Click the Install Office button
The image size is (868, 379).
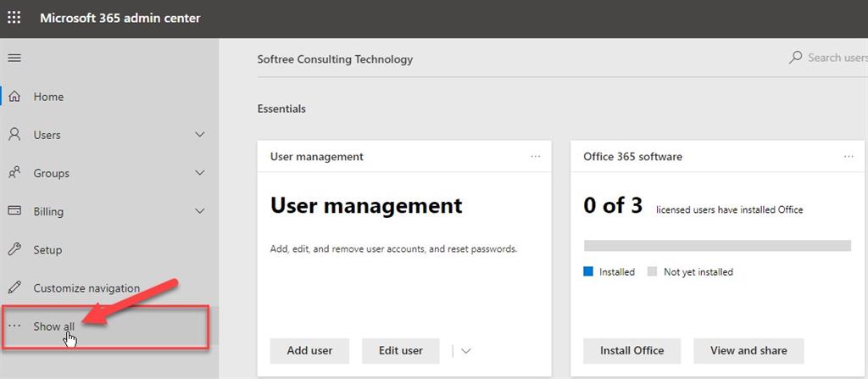pyautogui.click(x=632, y=351)
